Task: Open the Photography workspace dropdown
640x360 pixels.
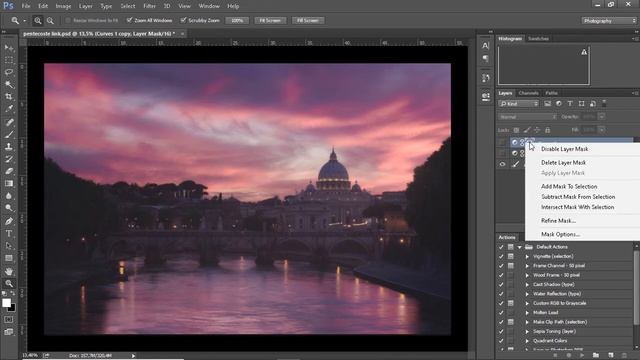Action: pyautogui.click(x=609, y=20)
